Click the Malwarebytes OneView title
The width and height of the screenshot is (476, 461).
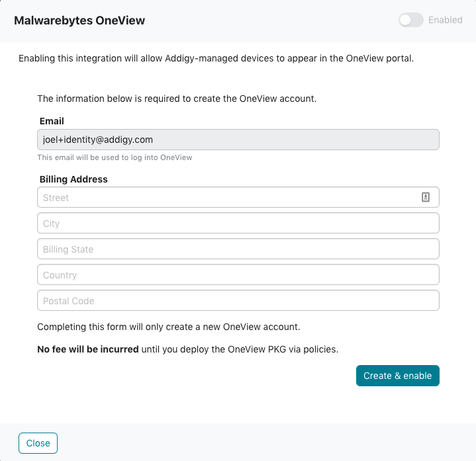tap(79, 21)
